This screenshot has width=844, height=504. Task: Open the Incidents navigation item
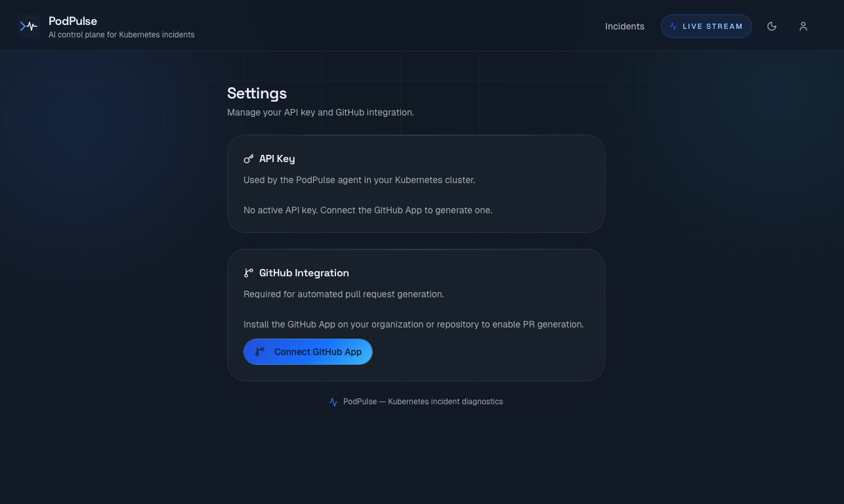point(624,26)
